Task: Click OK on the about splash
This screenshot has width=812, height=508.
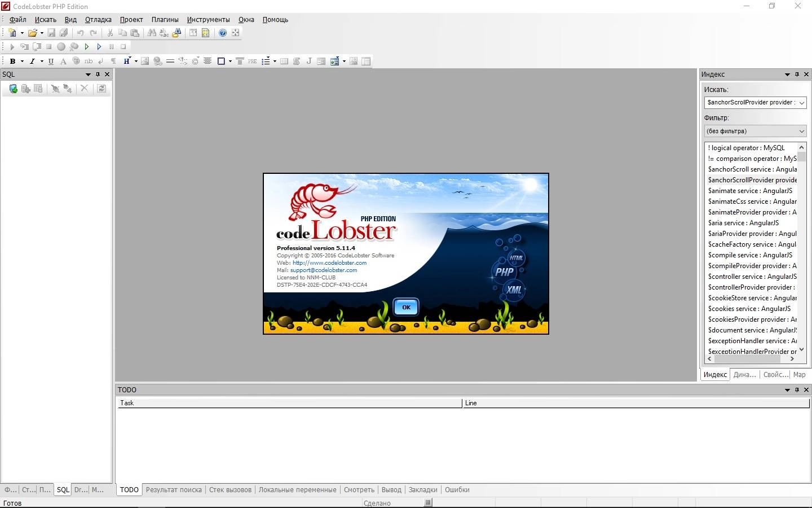Action: (406, 307)
